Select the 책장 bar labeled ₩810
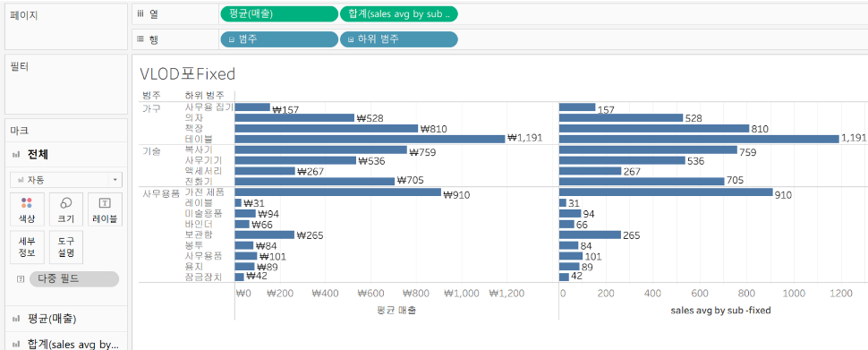The image size is (868, 350). tap(327, 129)
